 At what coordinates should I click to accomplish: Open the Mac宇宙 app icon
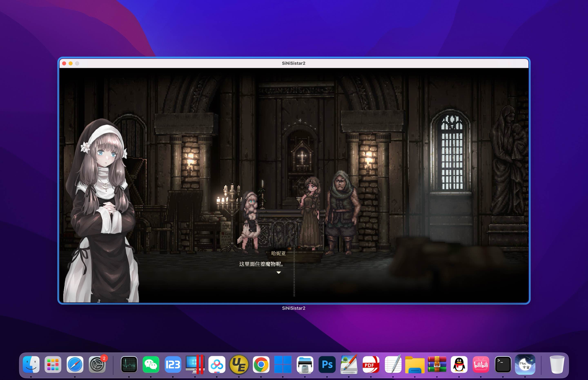point(525,364)
